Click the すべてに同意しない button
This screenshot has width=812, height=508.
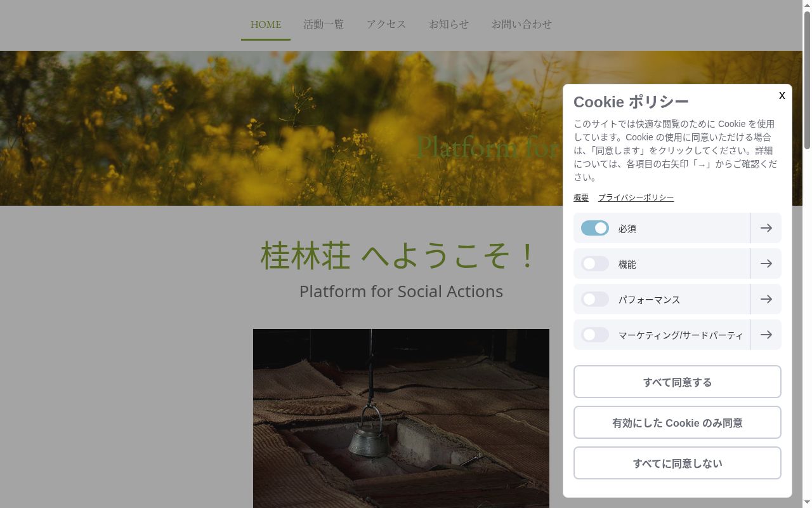point(678,463)
